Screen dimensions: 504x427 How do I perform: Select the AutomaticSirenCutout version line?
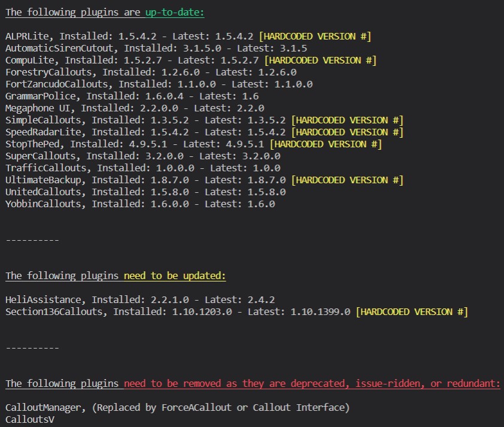click(x=156, y=49)
